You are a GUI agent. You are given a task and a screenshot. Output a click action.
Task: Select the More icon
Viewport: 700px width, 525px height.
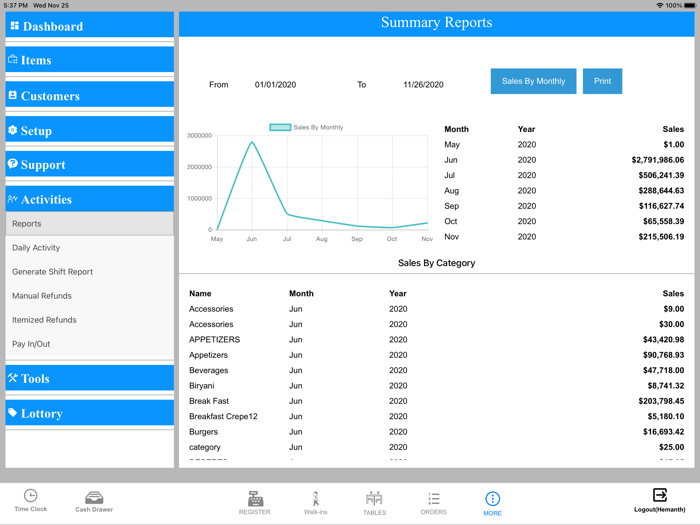492,499
